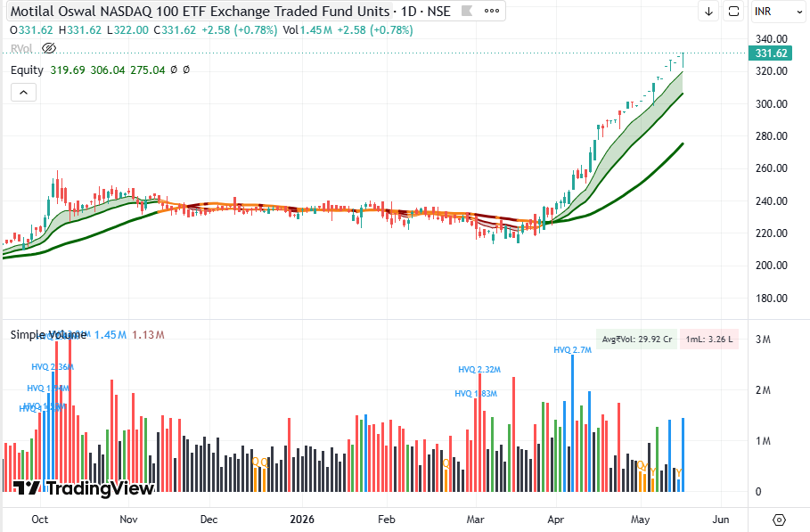Collapse the indicator legend with the chevron-up button
Screen dimensions: 810x532
coord(24,93)
